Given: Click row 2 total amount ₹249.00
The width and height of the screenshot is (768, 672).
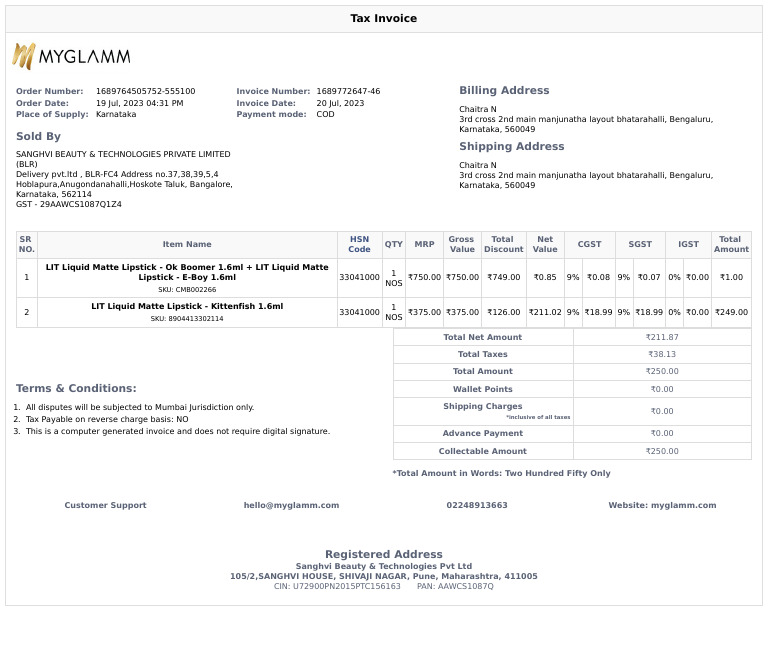Looking at the screenshot, I should [x=731, y=312].
